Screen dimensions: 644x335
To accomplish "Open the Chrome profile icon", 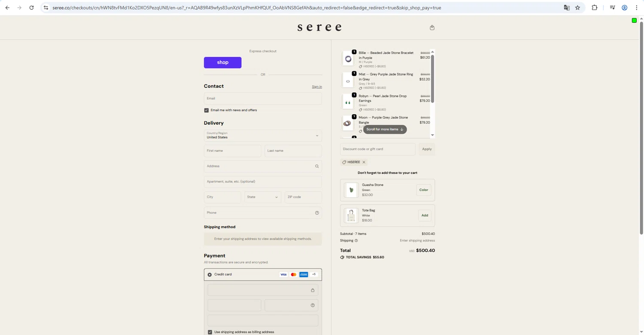I will coord(625,8).
